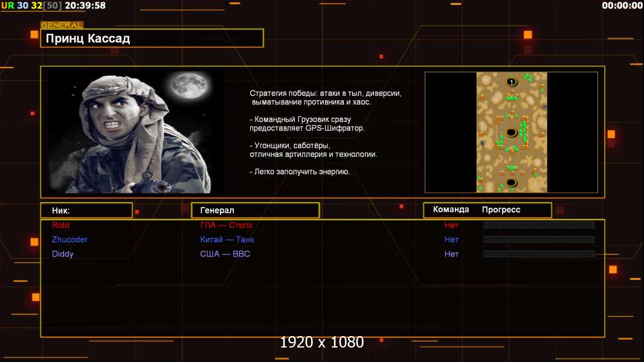The height and width of the screenshot is (362, 644).
Task: Click ГЛА — Стелс general entry
Action: pos(227,225)
